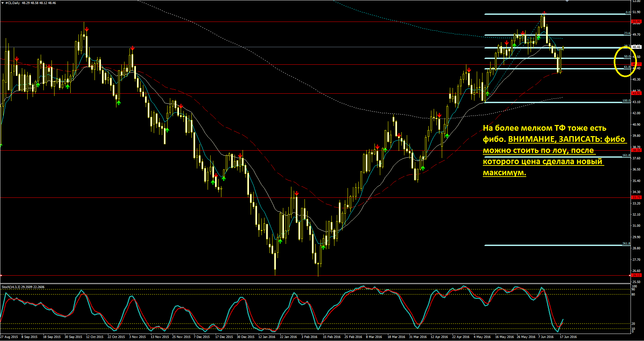The height and width of the screenshot is (341, 644).
Task: Click the red 43.91 price tag
Action: coord(636,93)
